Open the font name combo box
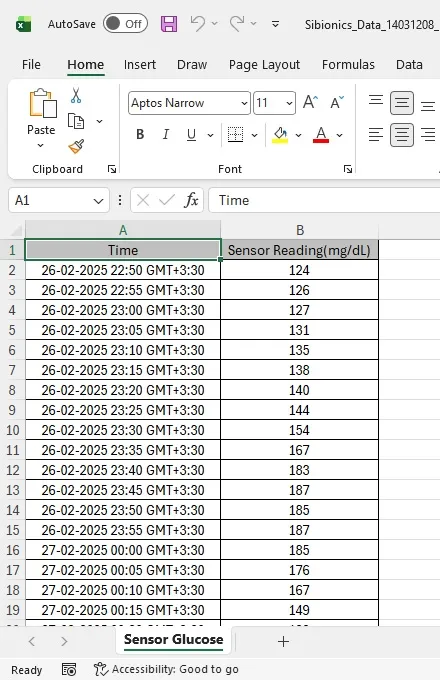The width and height of the screenshot is (440, 680). pos(189,103)
